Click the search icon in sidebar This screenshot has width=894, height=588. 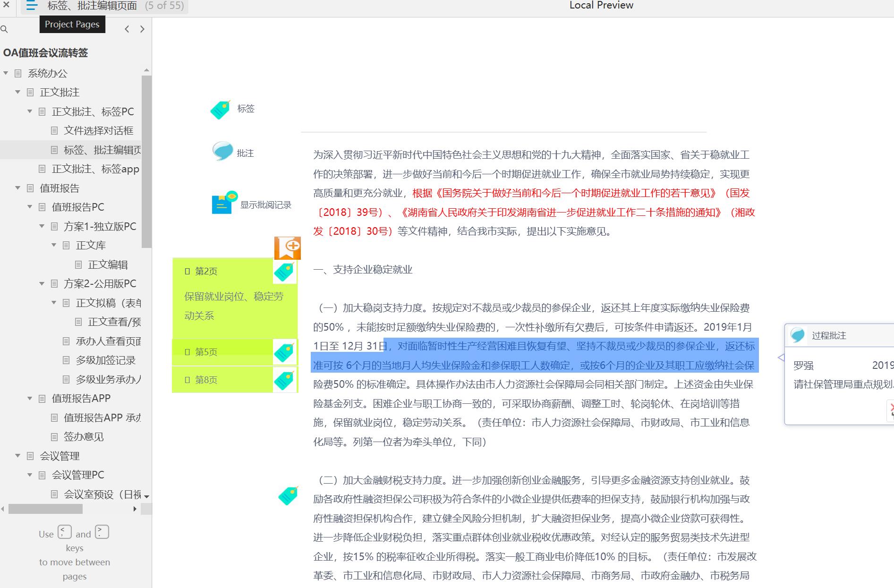(4, 29)
